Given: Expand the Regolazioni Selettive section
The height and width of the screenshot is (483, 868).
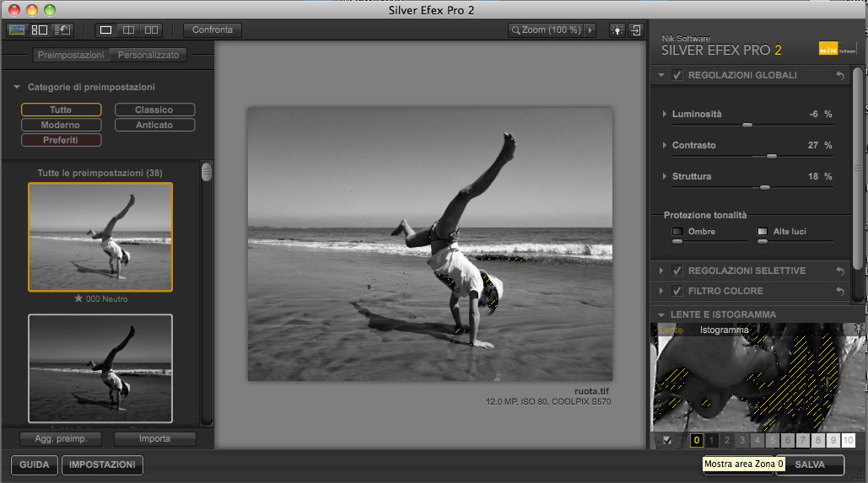Looking at the screenshot, I should pos(661,271).
